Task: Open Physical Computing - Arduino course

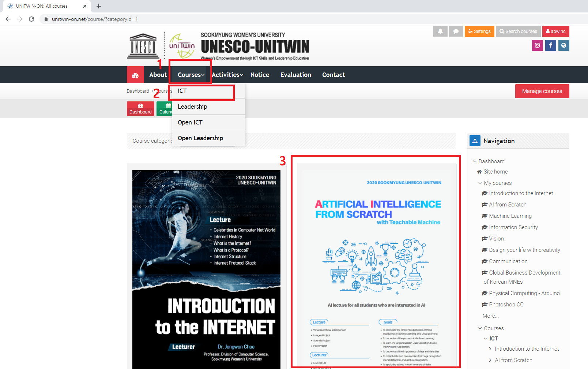Action: (524, 293)
